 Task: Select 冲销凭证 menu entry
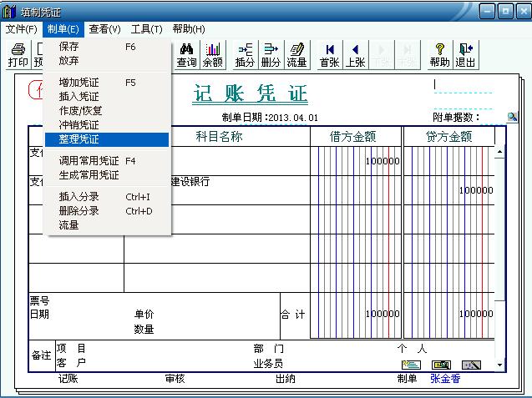[x=107, y=125]
